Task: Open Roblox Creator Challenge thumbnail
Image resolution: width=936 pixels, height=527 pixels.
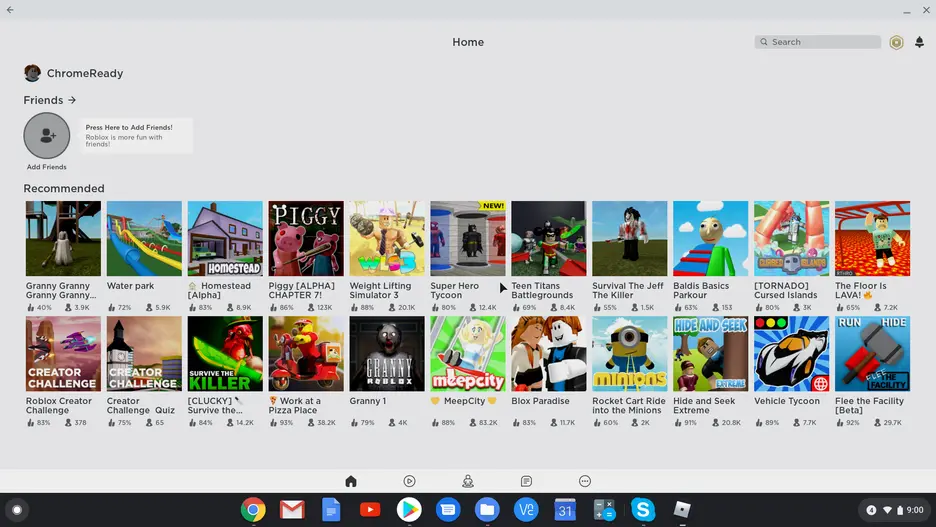Action: [x=63, y=354]
